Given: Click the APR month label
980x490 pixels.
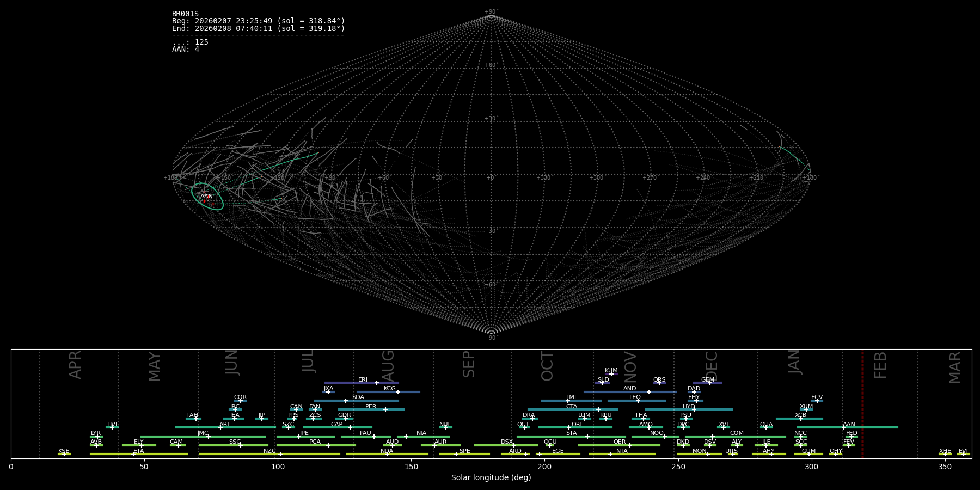Looking at the screenshot, I should (75, 364).
